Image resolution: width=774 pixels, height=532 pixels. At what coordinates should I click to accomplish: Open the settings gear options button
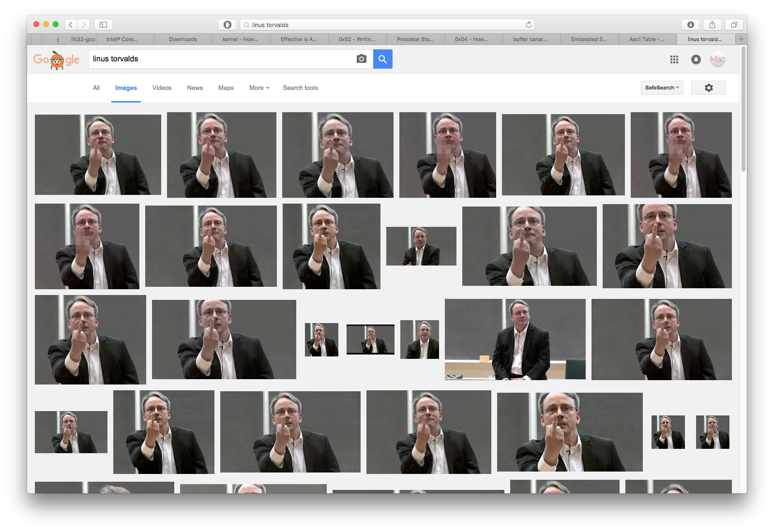[x=708, y=88]
